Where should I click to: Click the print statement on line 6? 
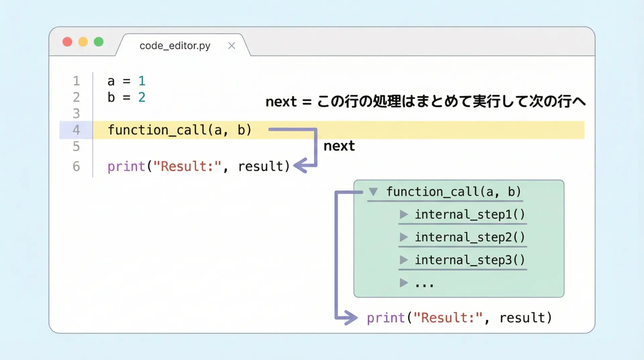click(x=199, y=166)
